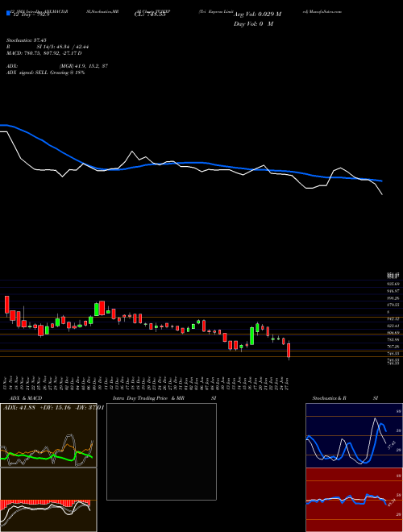
Task: Click the MunafaSutra.com watermark link at top right
Action: click(x=322, y=11)
